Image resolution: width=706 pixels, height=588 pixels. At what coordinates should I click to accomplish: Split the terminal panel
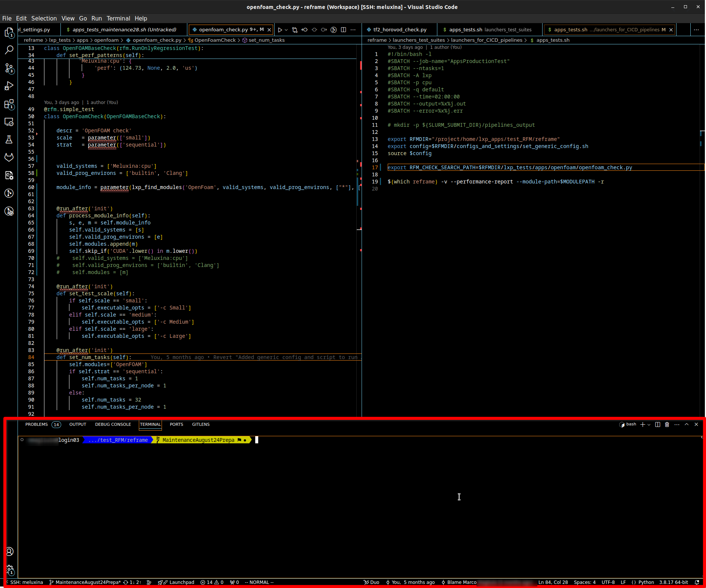(657, 424)
